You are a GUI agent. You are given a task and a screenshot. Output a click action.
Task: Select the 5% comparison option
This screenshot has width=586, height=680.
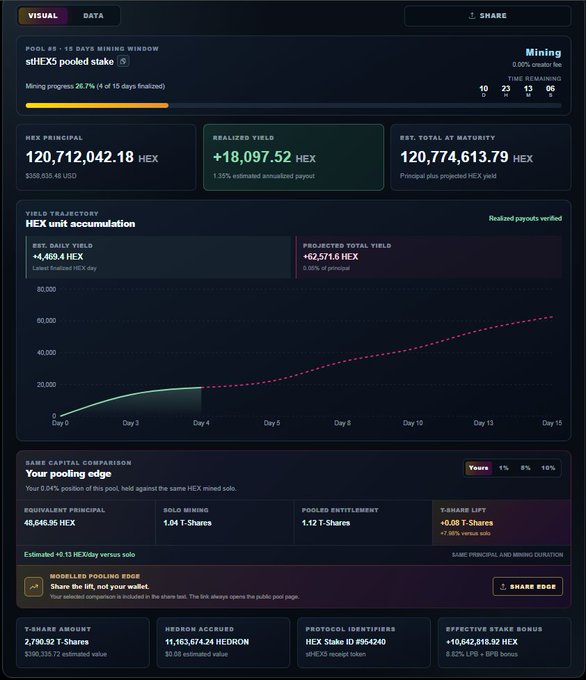point(525,468)
